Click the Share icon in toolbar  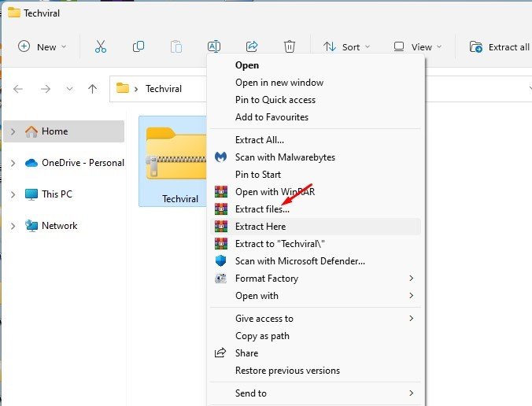pyautogui.click(x=252, y=46)
